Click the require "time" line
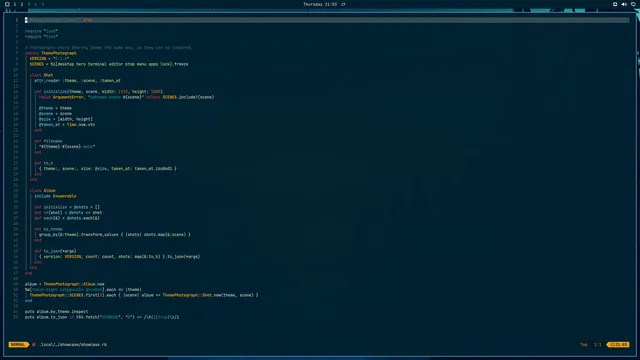Screen dimensions: 640x360 [41, 37]
